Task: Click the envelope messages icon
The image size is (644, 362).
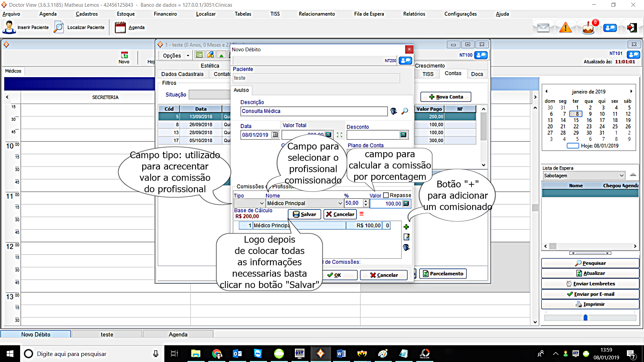Action: 543,27
